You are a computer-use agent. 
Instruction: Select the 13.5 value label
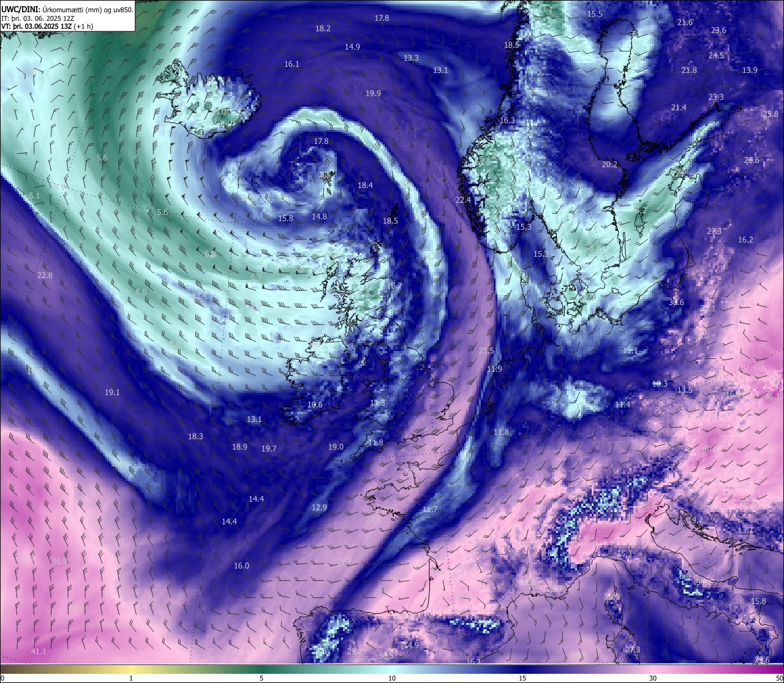pos(685,390)
